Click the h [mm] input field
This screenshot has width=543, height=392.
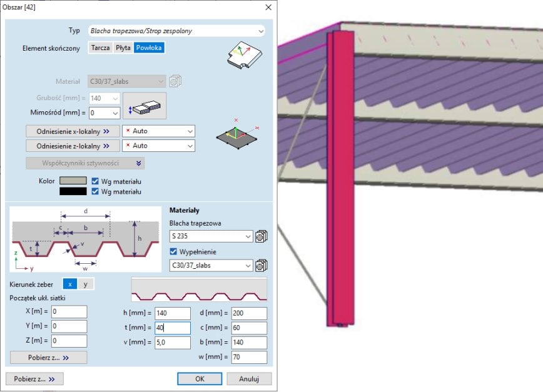click(x=169, y=313)
